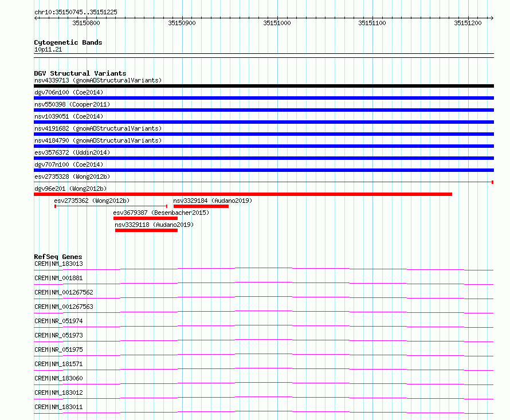Screen dimensions: 510x420
Task: Click the magenta intron line of CREM|NM_001881
Action: 264,282
